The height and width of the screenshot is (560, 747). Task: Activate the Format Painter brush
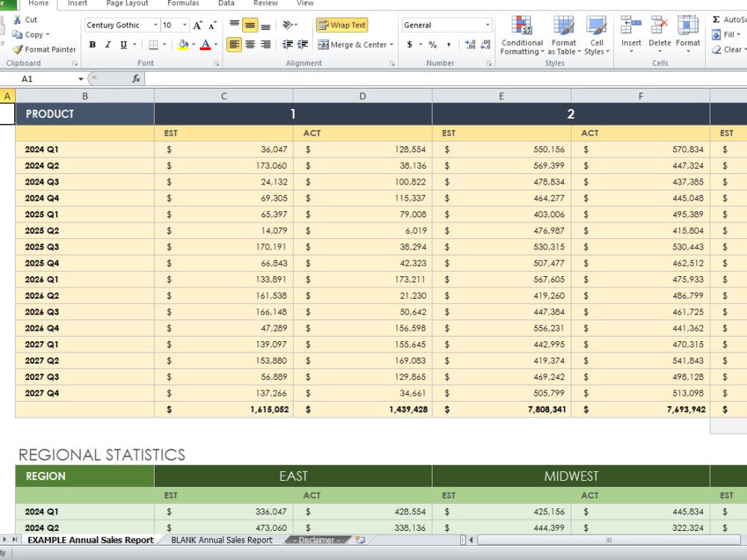coord(18,49)
